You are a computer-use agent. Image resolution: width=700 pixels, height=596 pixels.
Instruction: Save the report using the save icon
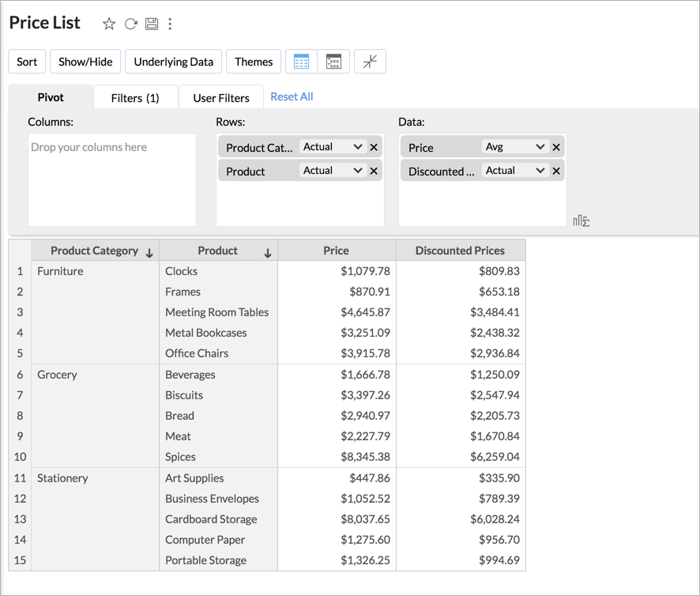[x=151, y=24]
